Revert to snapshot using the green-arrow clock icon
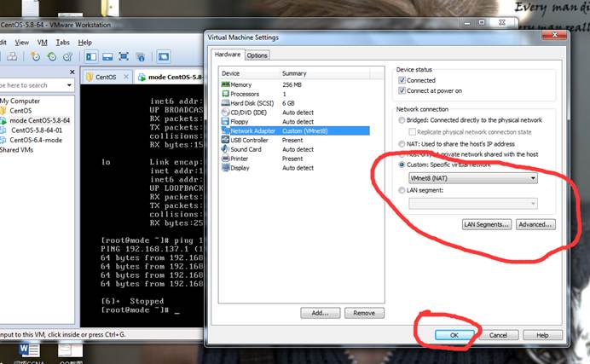Viewport: 590px width, 364px height. 51,56
